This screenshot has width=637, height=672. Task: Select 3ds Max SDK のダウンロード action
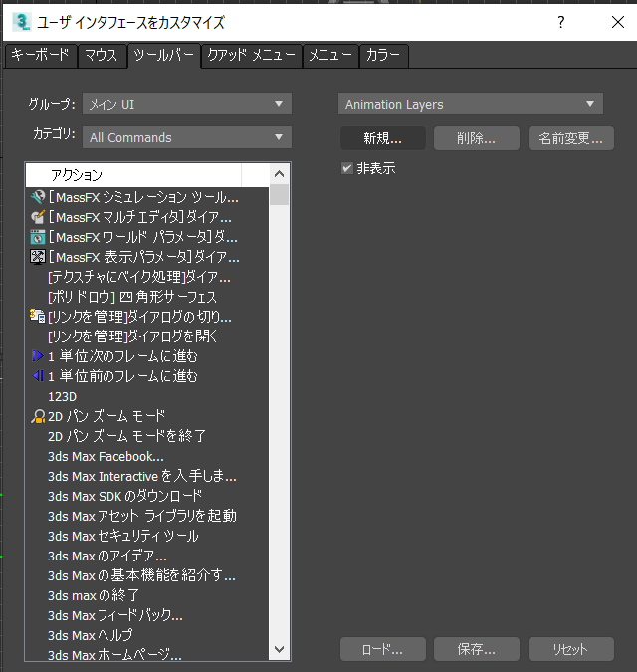click(125, 496)
